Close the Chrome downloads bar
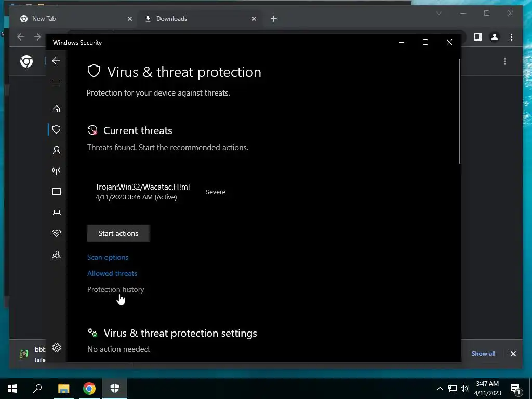The height and width of the screenshot is (399, 532). tap(513, 354)
